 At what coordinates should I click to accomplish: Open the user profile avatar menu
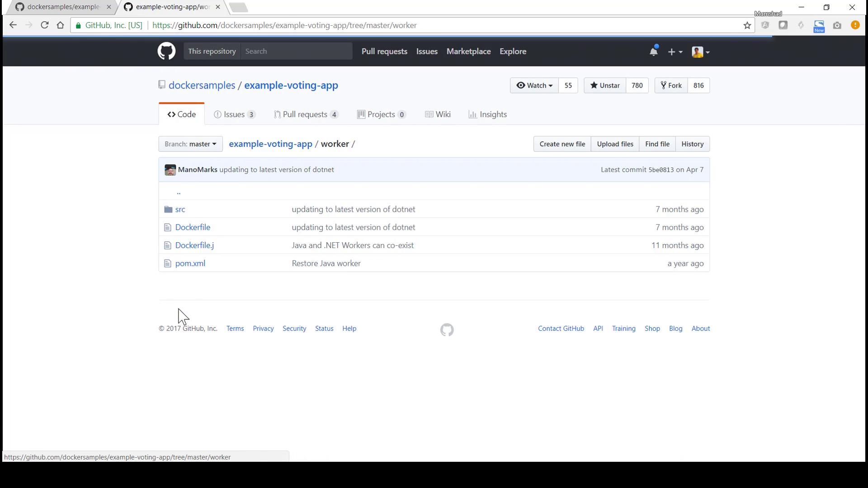coord(700,52)
